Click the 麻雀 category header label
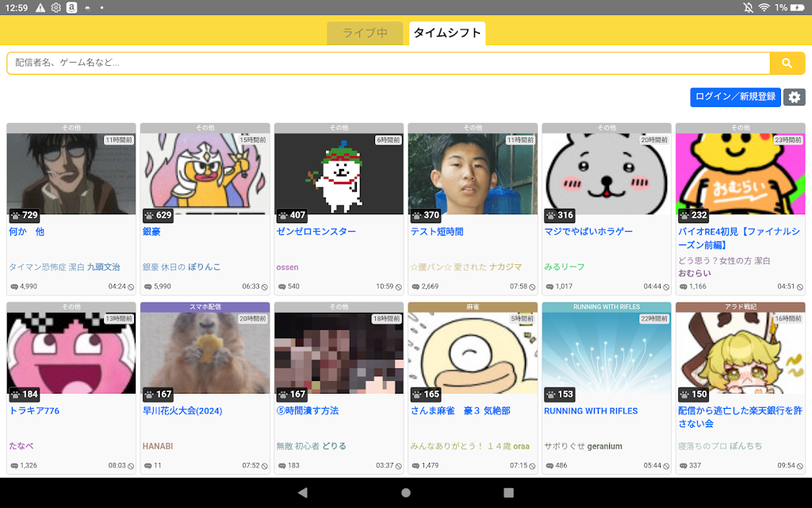This screenshot has height=508, width=812. (473, 307)
